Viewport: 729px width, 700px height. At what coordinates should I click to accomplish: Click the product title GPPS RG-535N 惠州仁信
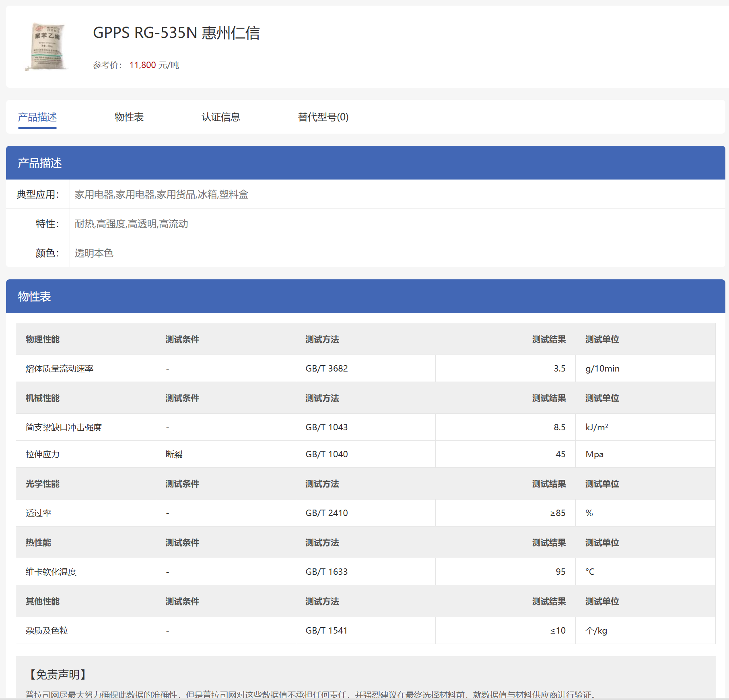[x=176, y=33]
